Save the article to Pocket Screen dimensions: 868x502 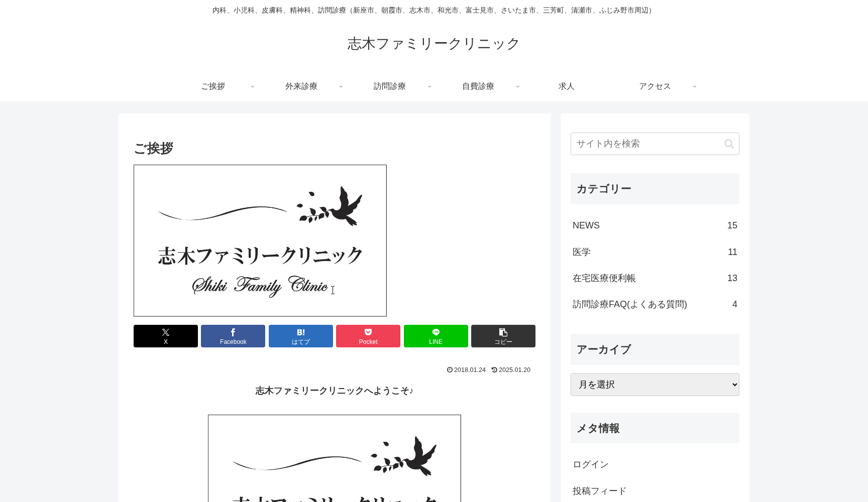coord(368,336)
